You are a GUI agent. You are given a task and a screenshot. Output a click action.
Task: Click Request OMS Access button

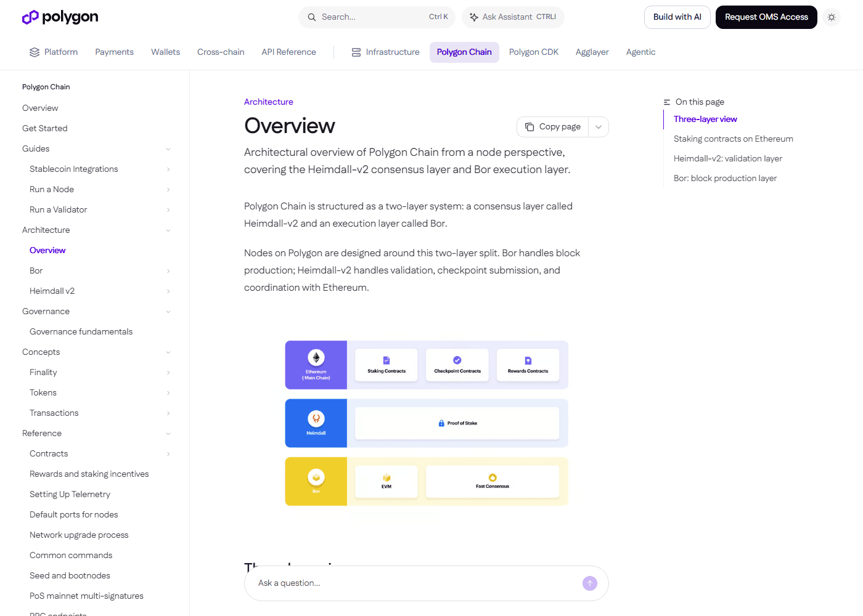coord(766,17)
